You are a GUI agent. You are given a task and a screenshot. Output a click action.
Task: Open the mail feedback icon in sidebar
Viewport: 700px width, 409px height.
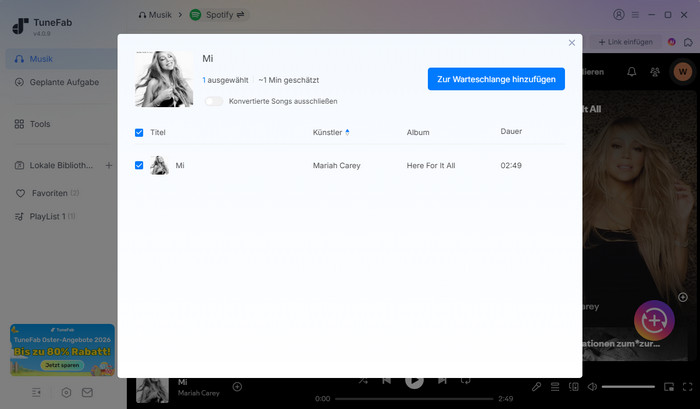87,392
